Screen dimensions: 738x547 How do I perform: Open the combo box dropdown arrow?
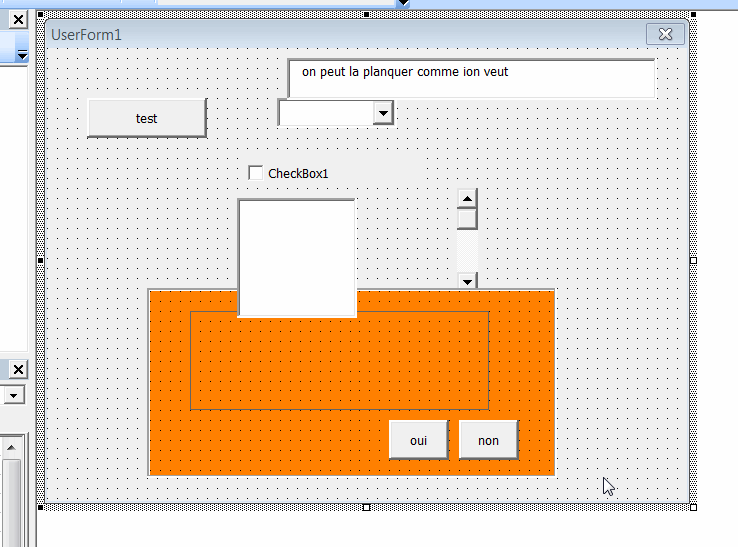point(383,113)
